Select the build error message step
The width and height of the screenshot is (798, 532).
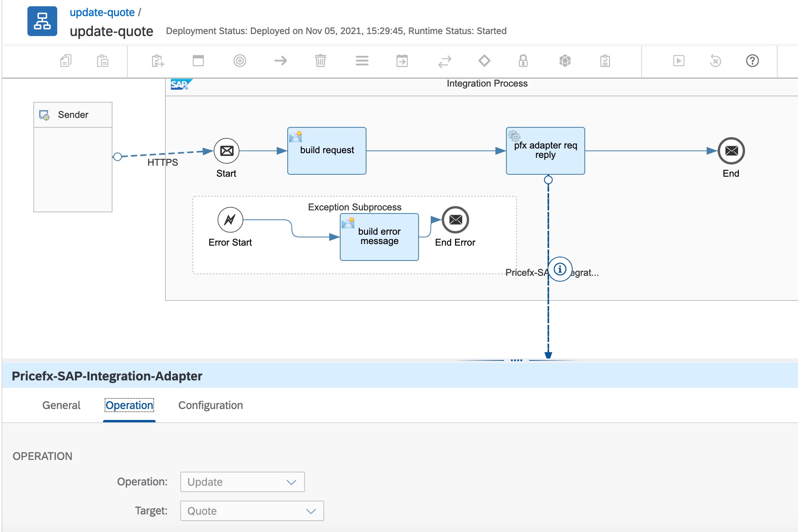pos(379,237)
